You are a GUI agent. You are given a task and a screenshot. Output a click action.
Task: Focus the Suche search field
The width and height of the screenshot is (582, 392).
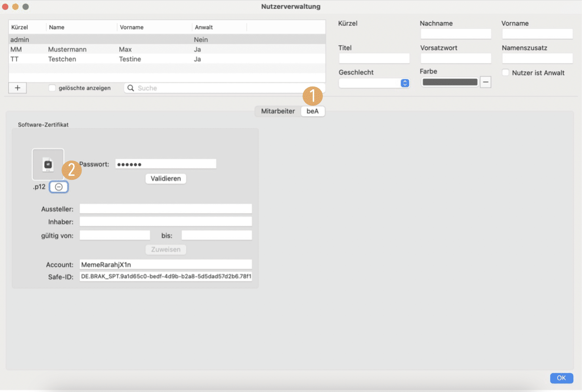(x=225, y=88)
